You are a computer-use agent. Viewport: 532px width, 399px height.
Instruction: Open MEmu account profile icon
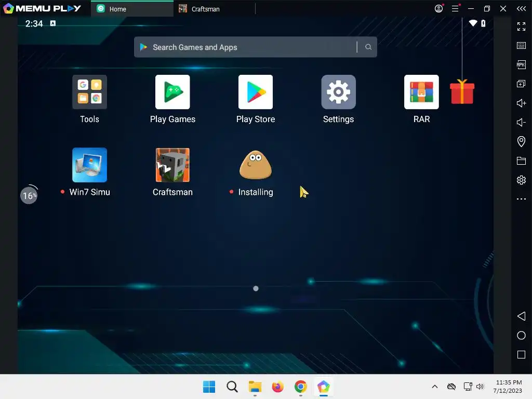[x=438, y=8]
